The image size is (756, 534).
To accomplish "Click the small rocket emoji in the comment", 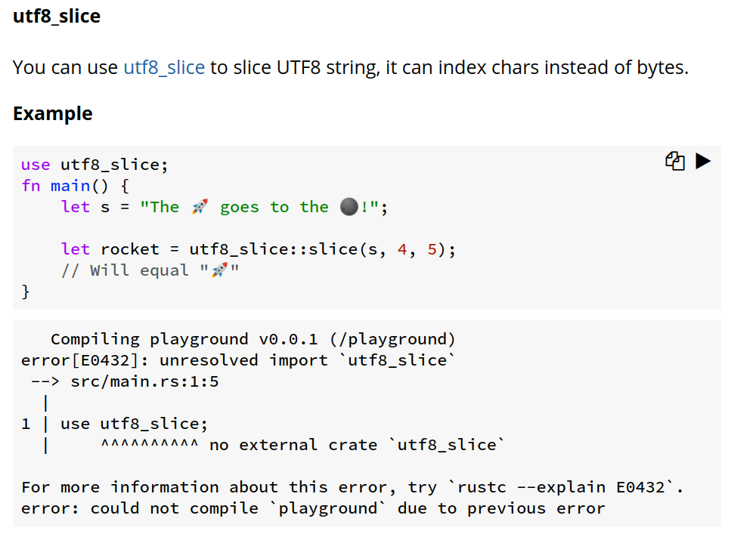I will coord(219,270).
